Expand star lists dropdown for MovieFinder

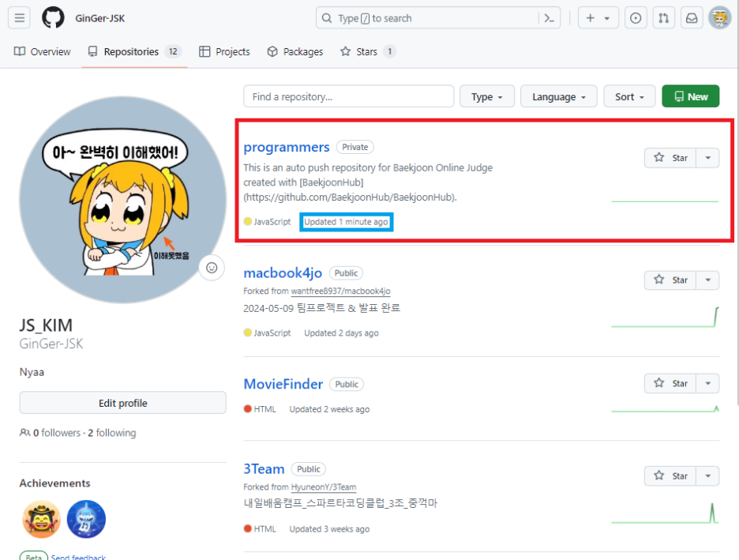pos(708,383)
